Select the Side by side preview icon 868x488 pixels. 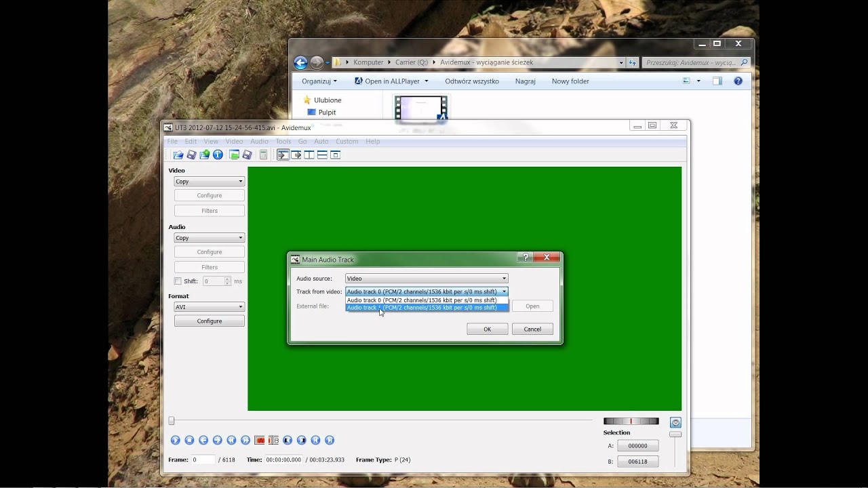309,155
